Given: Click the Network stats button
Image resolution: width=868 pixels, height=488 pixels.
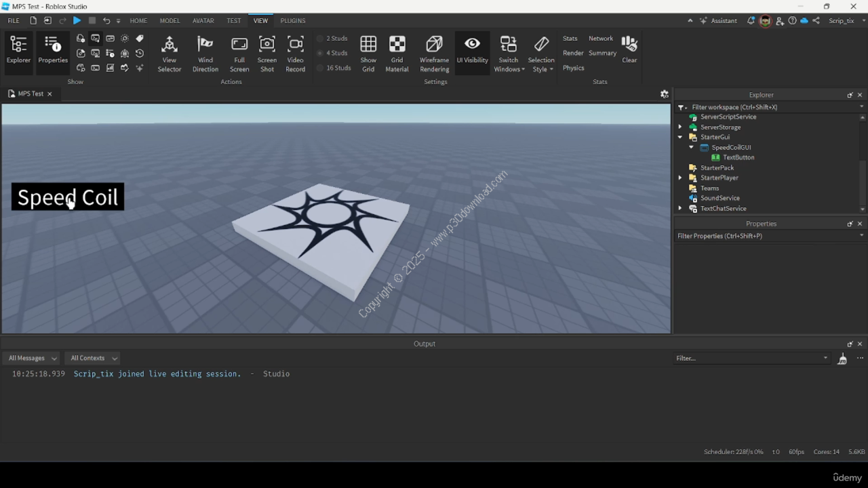Looking at the screenshot, I should 601,39.
